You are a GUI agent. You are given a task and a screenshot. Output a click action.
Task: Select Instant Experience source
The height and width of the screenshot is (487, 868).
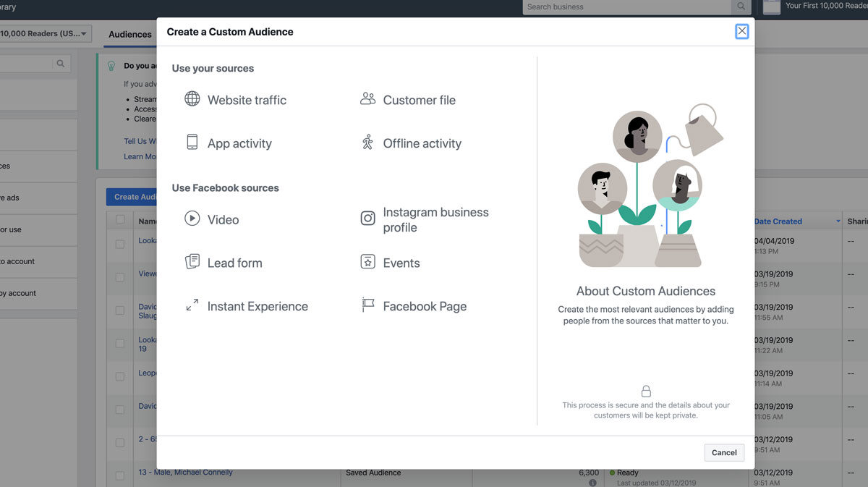(x=258, y=306)
